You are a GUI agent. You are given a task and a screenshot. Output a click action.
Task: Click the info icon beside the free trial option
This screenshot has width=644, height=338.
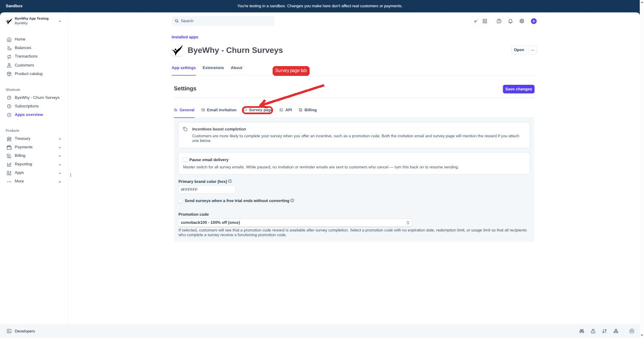click(292, 200)
